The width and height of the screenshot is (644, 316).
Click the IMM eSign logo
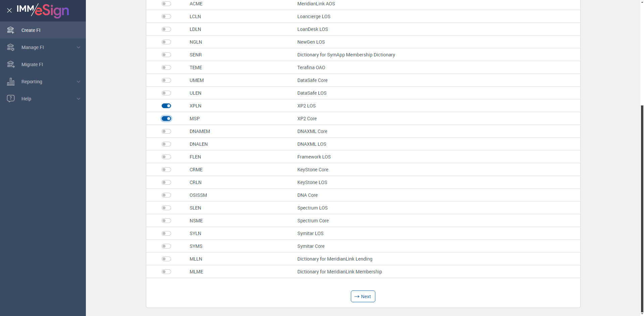click(43, 10)
